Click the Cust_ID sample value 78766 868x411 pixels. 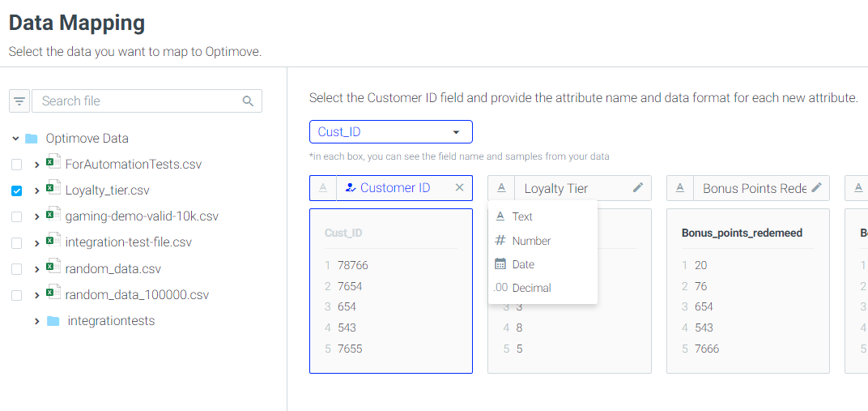[353, 265]
